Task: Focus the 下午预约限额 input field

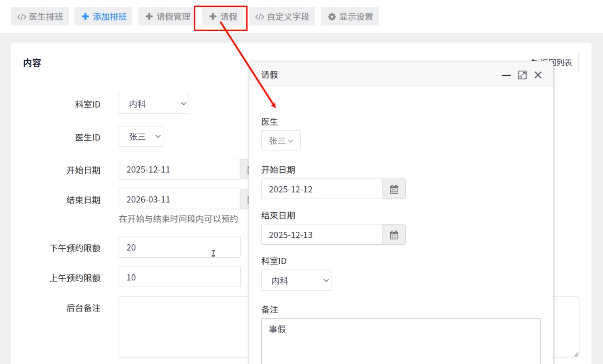Action: [179, 248]
